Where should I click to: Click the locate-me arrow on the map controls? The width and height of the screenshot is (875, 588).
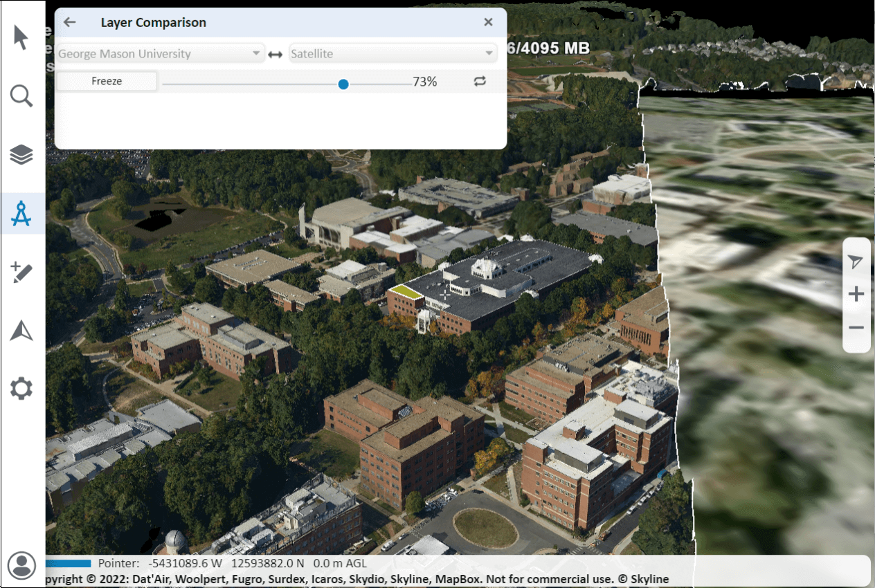click(x=856, y=261)
